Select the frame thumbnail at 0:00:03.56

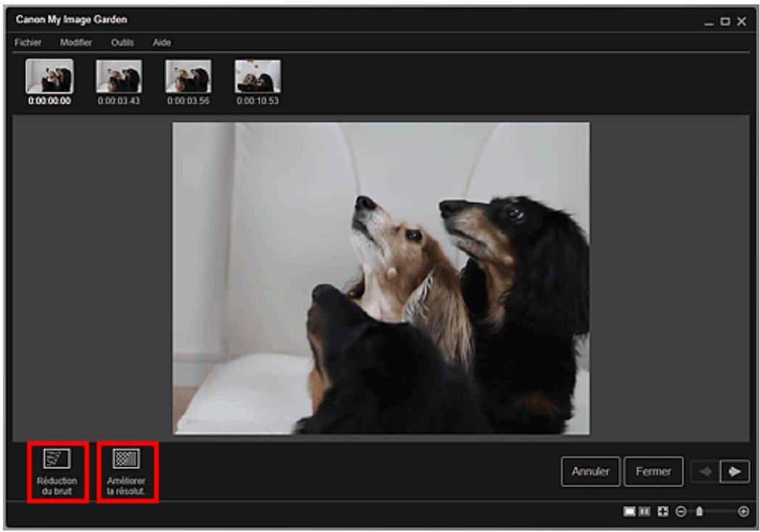pos(188,76)
